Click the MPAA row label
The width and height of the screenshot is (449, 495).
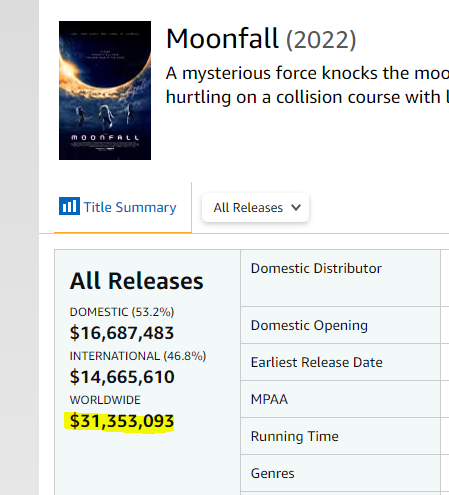point(269,399)
